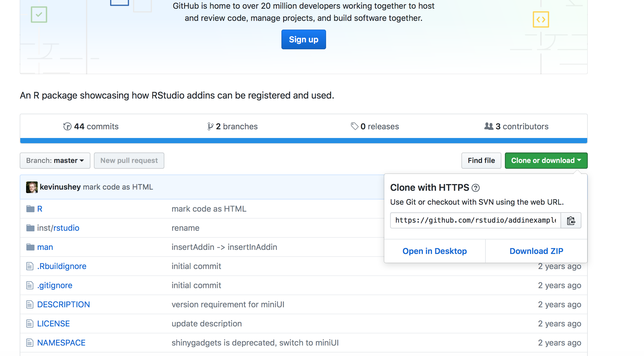The width and height of the screenshot is (644, 356).
Task: Click the repository description text
Action: [177, 95]
